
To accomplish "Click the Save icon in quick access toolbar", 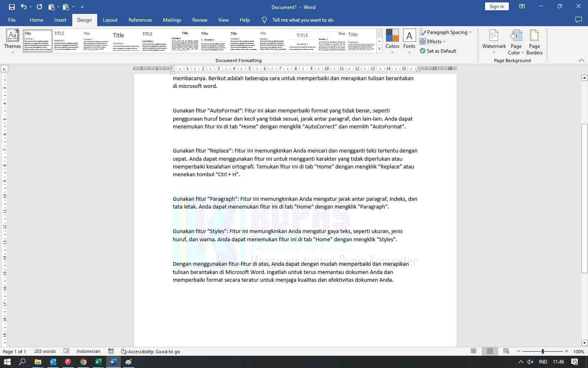I will pyautogui.click(x=11, y=7).
